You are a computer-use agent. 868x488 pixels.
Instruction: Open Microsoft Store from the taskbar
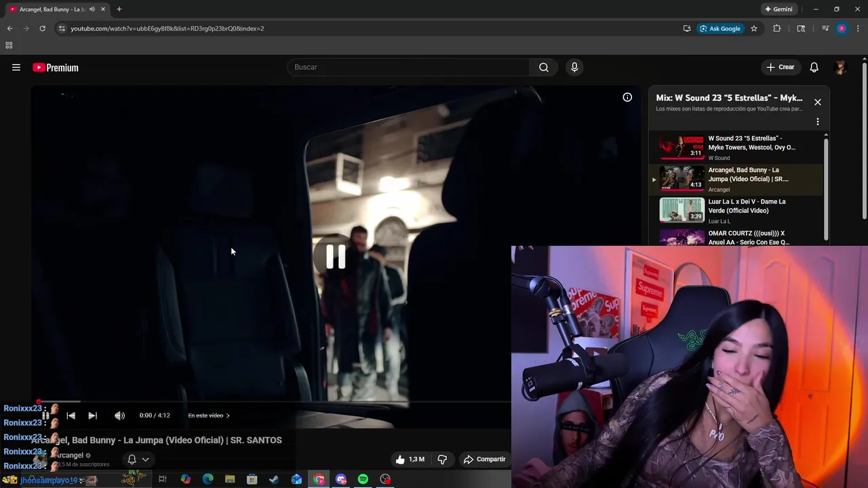pos(252,479)
